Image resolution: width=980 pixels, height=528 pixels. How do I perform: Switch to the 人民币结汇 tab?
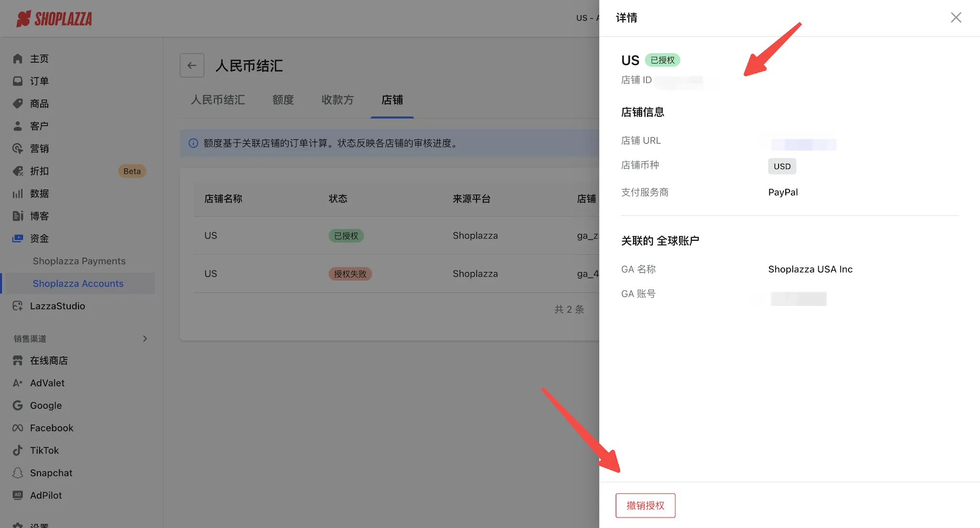tap(218, 100)
